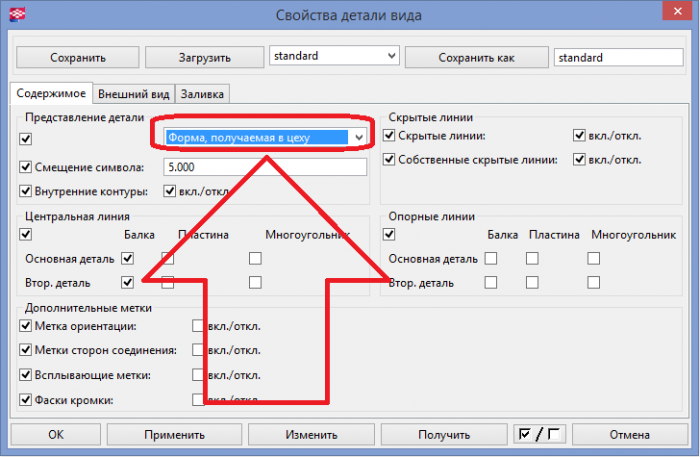Click the Получить button
Image resolution: width=700 pixels, height=457 pixels.
pyautogui.click(x=444, y=435)
